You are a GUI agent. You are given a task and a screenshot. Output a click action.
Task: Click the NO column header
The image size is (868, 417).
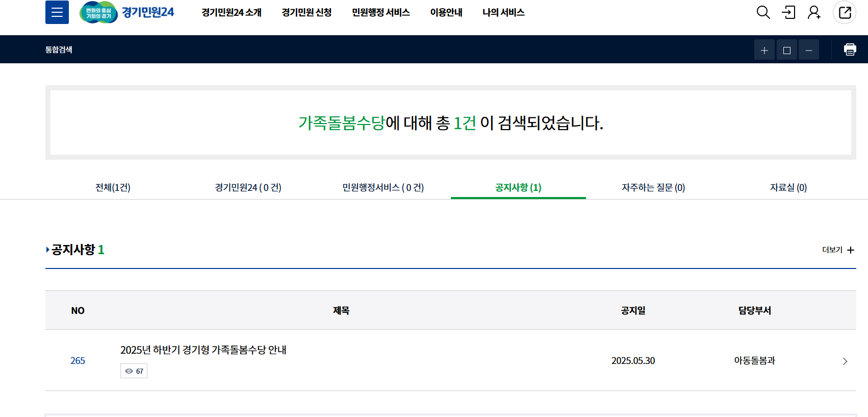[x=78, y=310]
